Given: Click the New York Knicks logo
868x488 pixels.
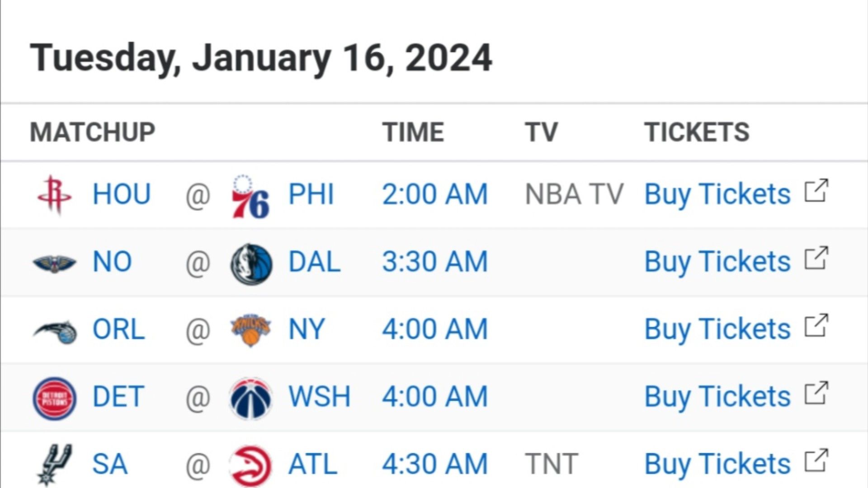Looking at the screenshot, I should tap(250, 330).
